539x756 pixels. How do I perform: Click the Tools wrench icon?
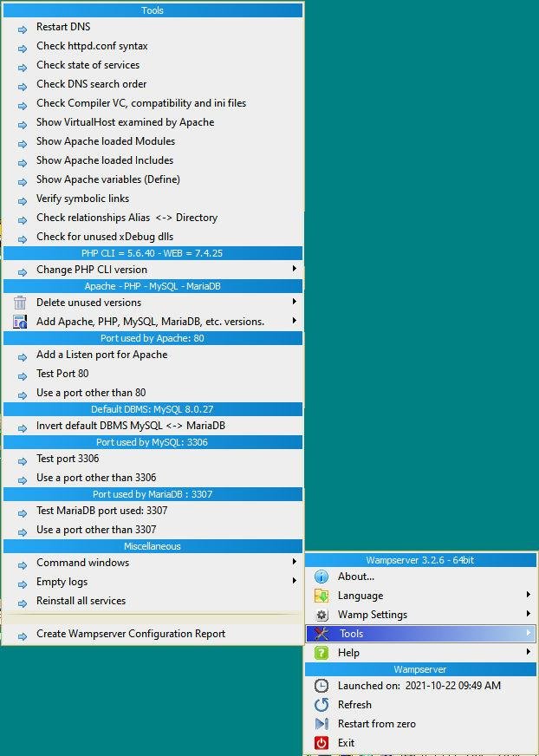(x=321, y=634)
